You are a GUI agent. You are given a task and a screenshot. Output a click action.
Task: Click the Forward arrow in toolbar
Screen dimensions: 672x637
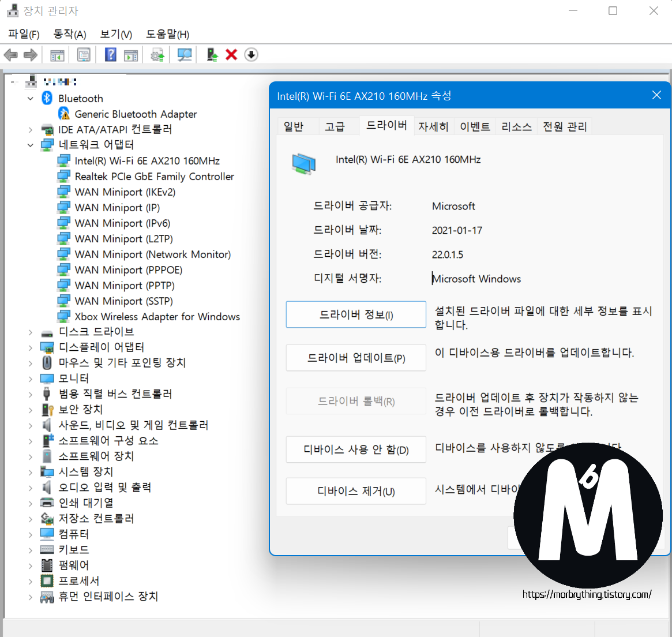(x=30, y=55)
